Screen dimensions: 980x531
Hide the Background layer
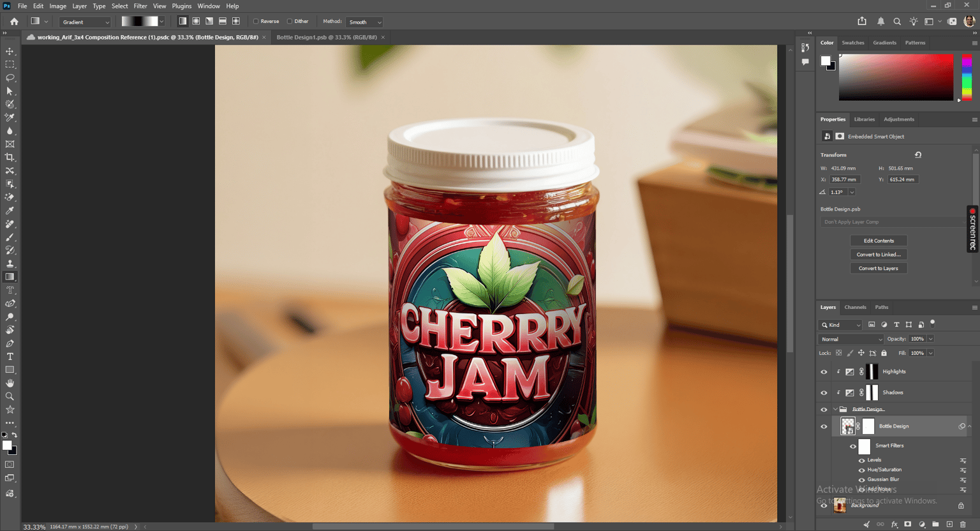824,505
